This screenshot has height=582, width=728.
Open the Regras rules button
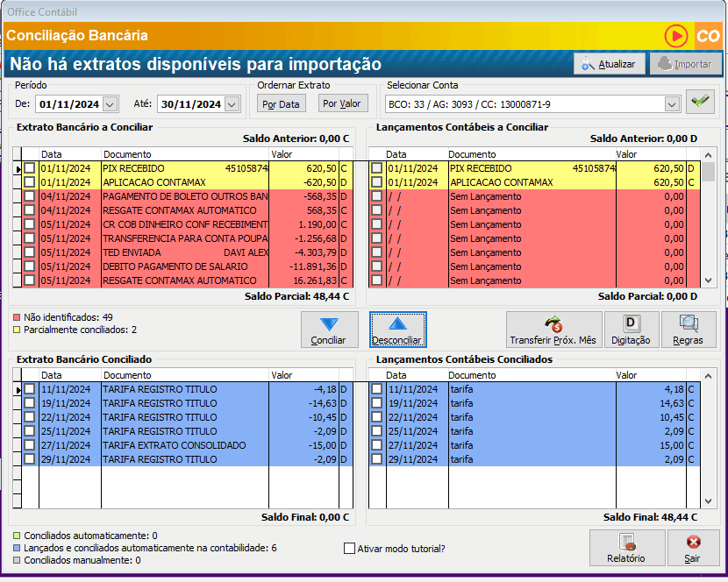pyautogui.click(x=688, y=330)
